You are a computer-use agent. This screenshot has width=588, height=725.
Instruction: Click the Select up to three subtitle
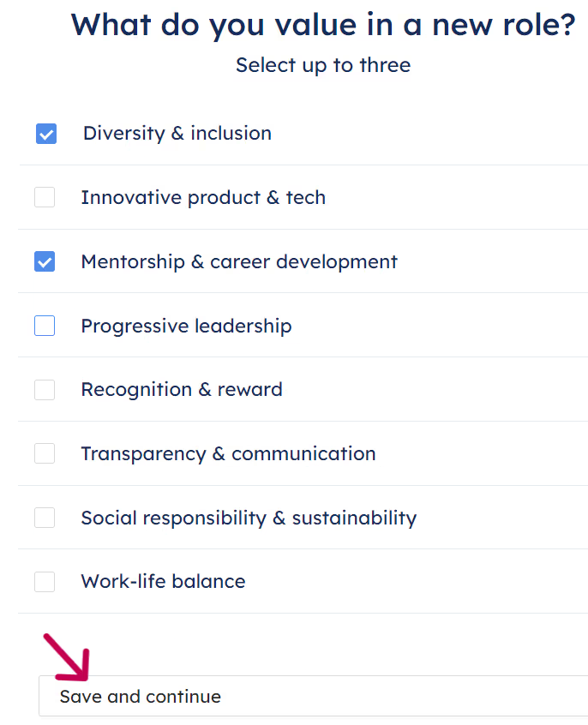coord(323,65)
